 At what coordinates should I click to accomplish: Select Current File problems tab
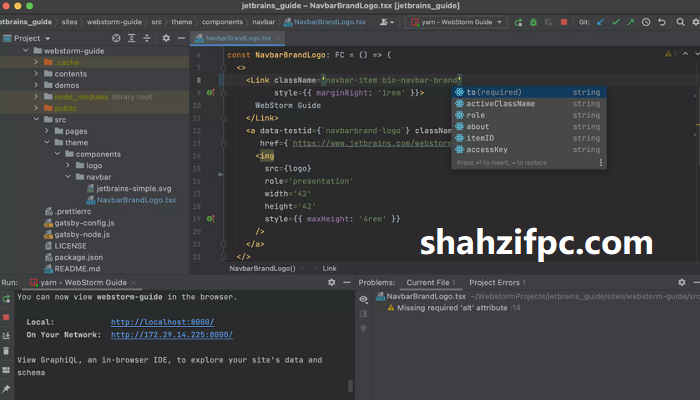[x=431, y=282]
